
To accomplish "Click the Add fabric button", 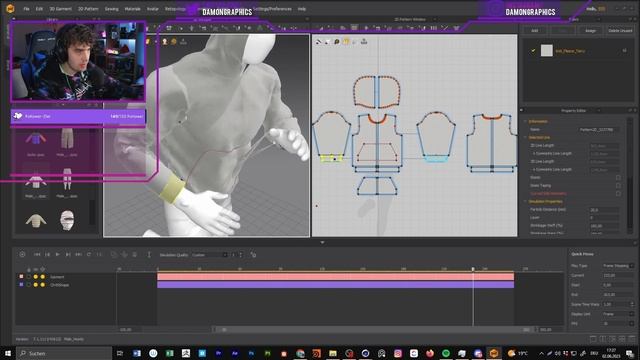I will pos(534,31).
